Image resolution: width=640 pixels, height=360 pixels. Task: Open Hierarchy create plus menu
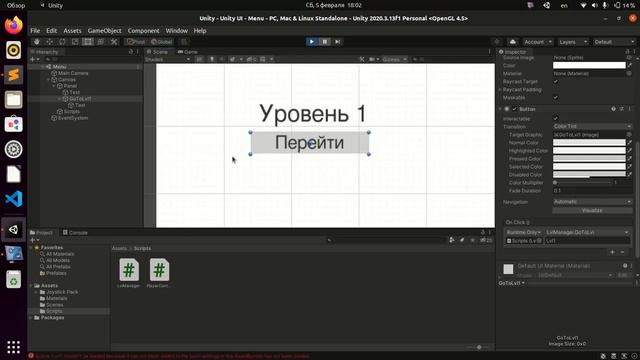tap(33, 59)
